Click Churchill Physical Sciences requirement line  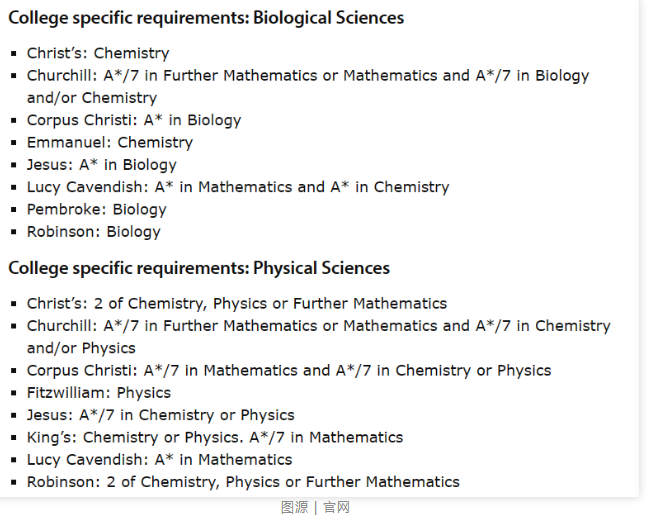(x=319, y=337)
